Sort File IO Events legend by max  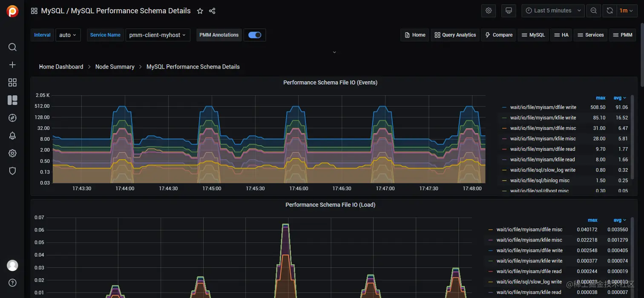(601, 98)
